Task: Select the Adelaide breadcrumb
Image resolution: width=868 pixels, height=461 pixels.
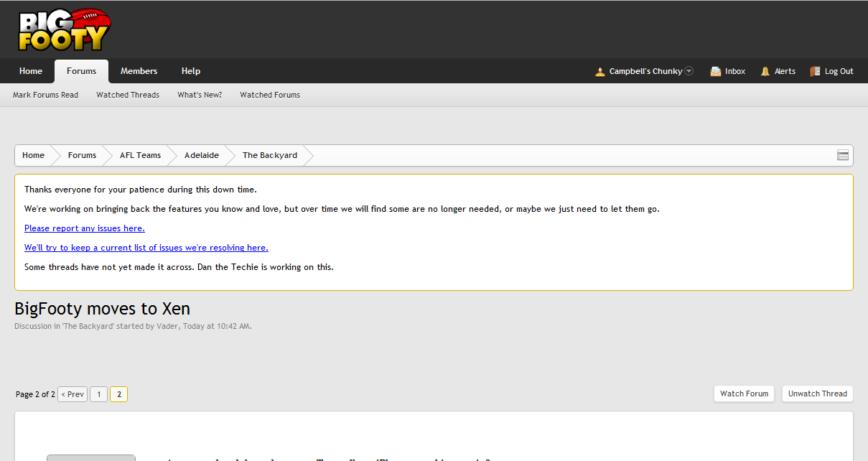Action: tap(202, 155)
